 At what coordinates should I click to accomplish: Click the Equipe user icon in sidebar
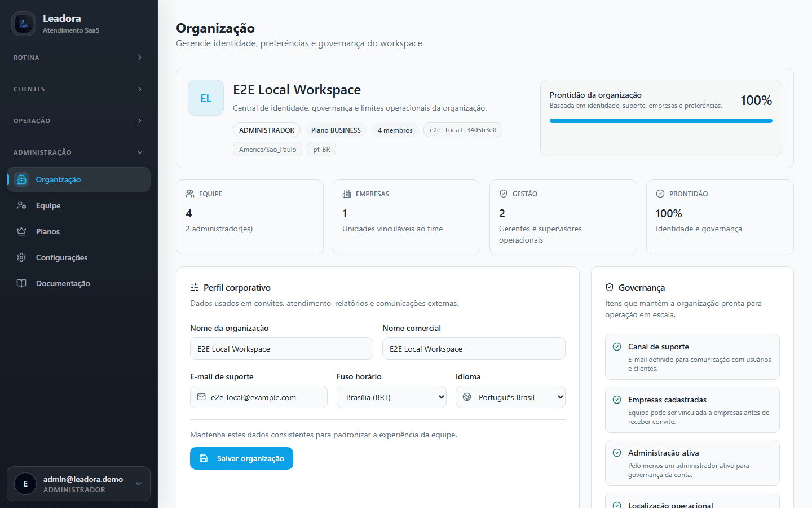coord(21,205)
